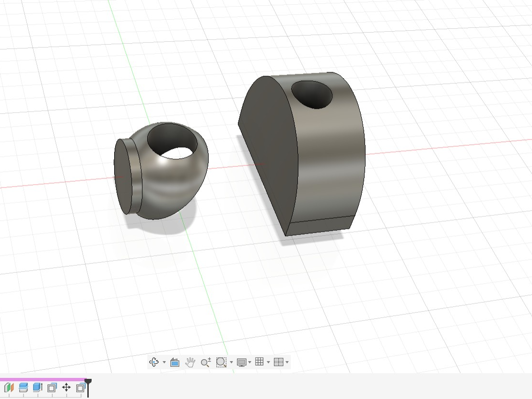Select the Pan hand tool
Viewport: 532px width, 399px height.
190,362
